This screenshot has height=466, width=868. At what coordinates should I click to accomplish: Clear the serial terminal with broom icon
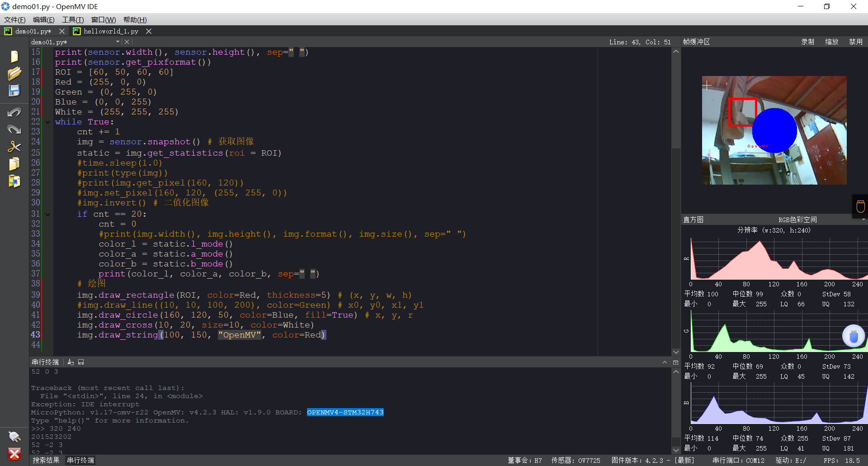coord(71,362)
